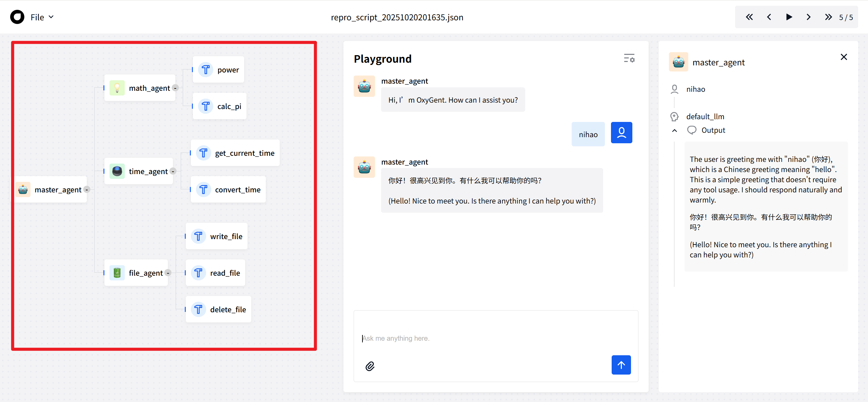This screenshot has height=402, width=868.
Task: Select the calc_pi tool node
Action: pyautogui.click(x=219, y=106)
